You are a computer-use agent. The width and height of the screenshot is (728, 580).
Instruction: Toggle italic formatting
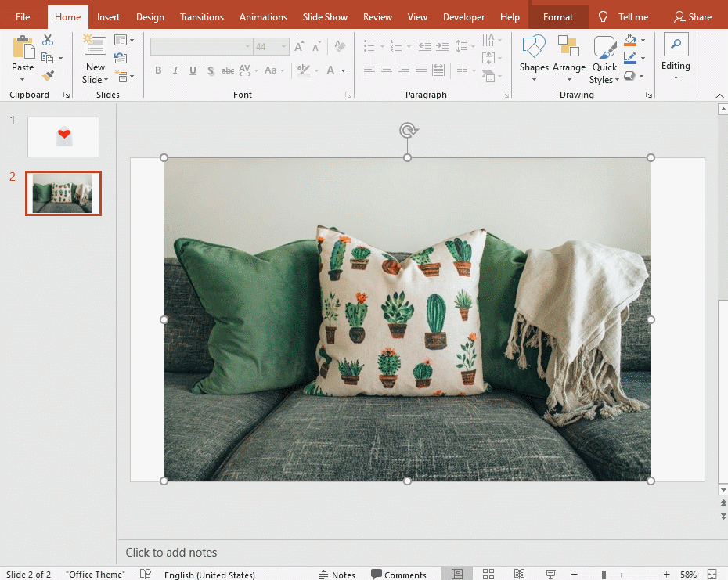175,70
